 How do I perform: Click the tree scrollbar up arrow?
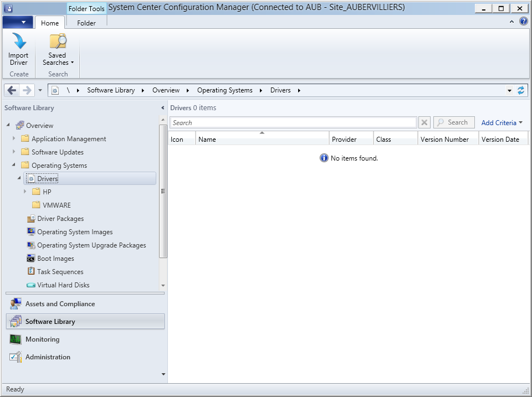point(163,120)
